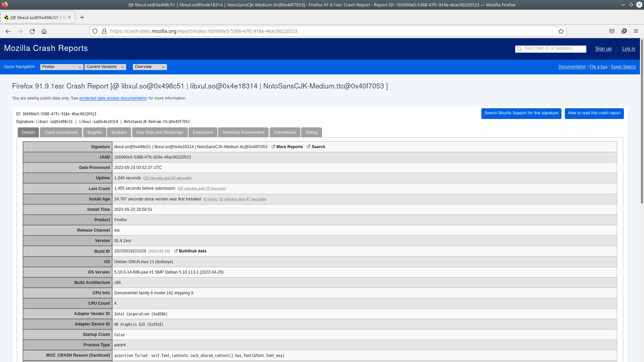Image resolution: width=644 pixels, height=362 pixels.
Task: Click the Last Crash 1,455 seconds value
Action: pyautogui.click(x=145, y=188)
